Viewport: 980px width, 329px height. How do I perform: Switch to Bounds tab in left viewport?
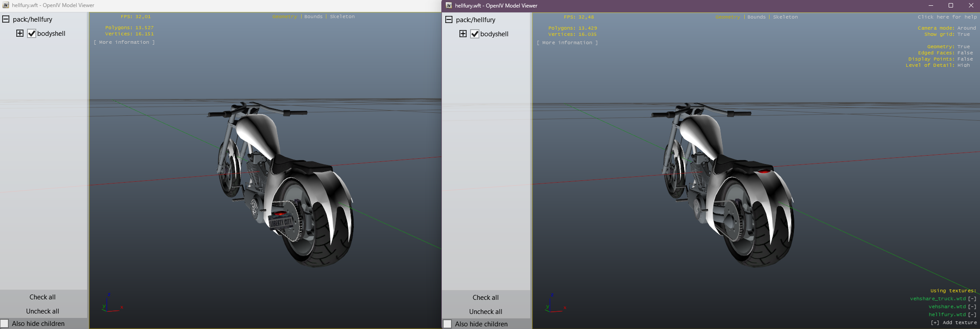[313, 17]
